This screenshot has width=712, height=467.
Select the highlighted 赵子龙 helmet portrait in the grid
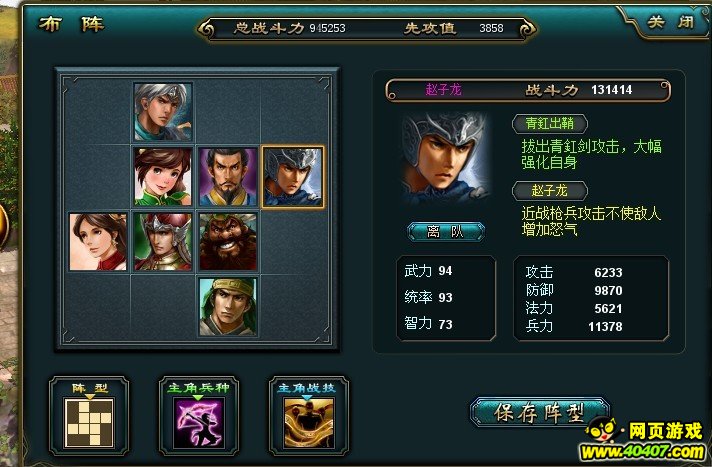pos(293,177)
